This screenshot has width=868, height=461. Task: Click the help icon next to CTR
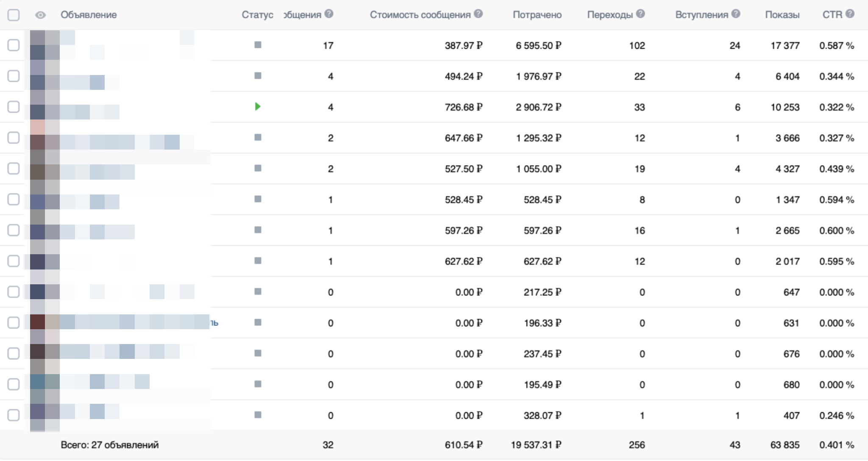(x=849, y=14)
